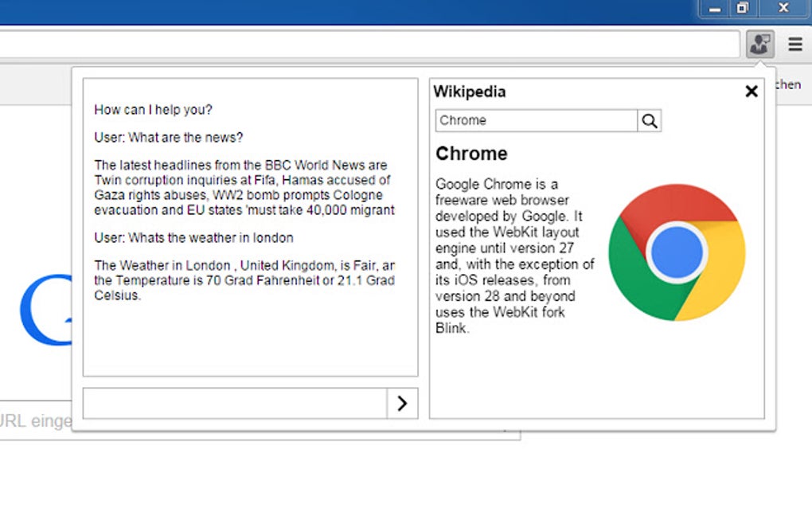Open Chrome's hamburger menu
812x508 pixels.
[794, 44]
